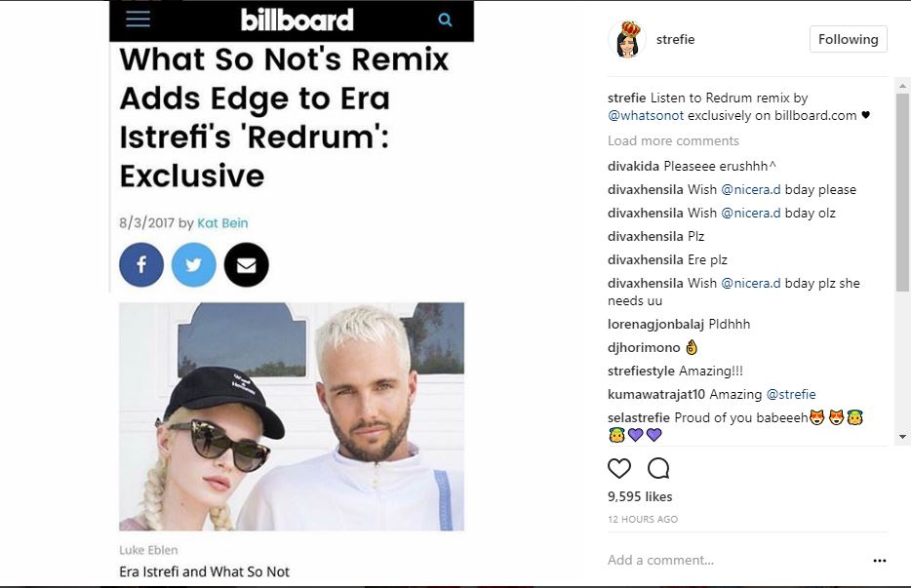Click the Billboard logo
Screen dimensions: 911x588
(x=297, y=20)
